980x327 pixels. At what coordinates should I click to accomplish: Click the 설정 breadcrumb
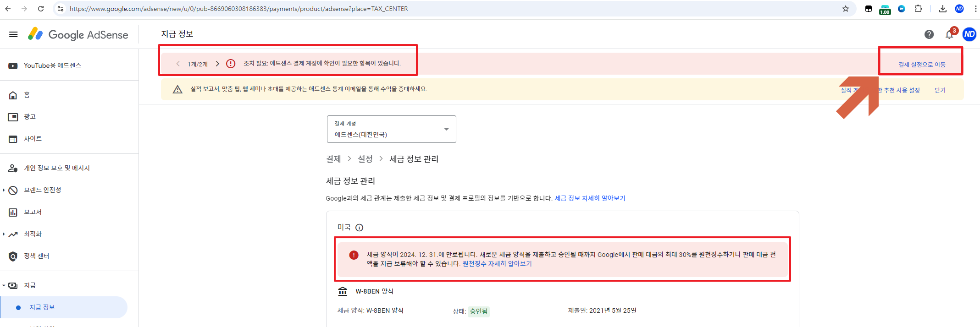[365, 159]
